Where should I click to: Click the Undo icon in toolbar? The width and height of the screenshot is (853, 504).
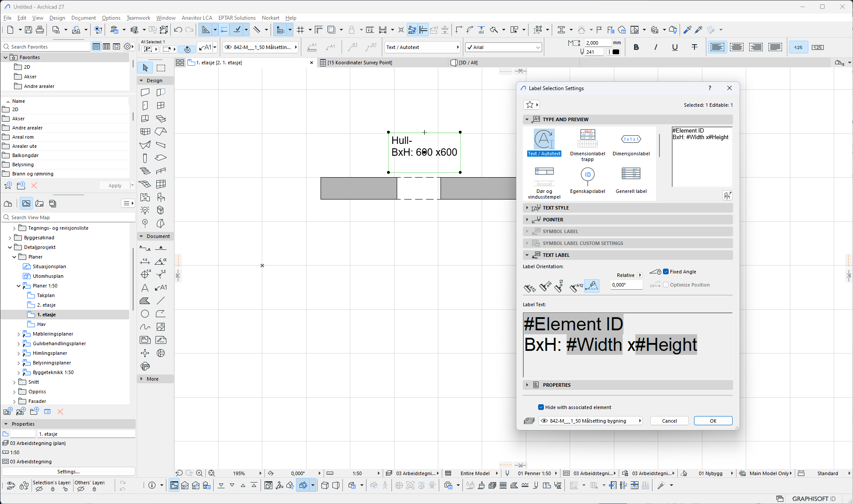click(x=178, y=30)
